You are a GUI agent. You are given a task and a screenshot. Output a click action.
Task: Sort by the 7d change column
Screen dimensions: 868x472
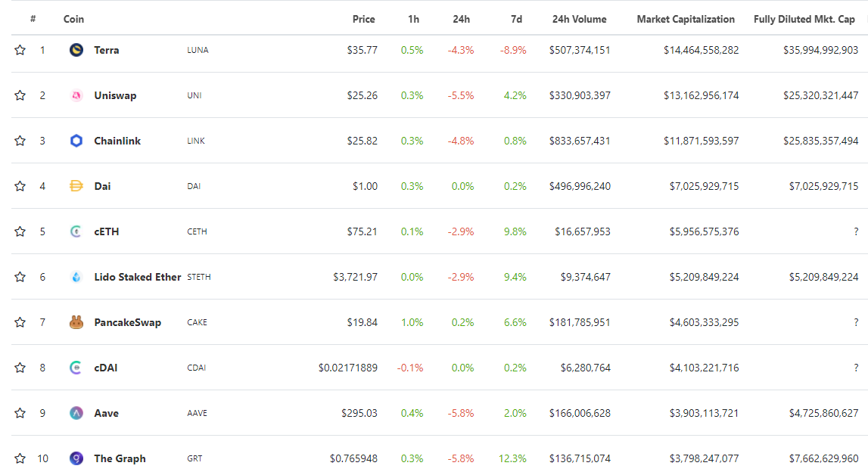516,19
